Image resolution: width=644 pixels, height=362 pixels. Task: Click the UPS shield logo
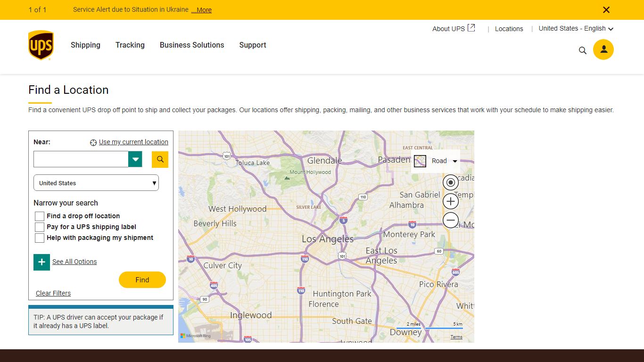[x=41, y=45]
